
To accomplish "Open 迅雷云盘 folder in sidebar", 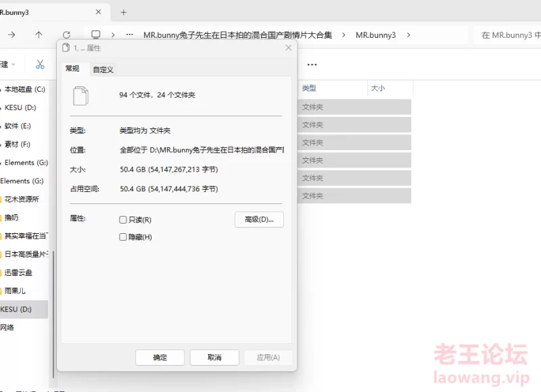I will (18, 272).
